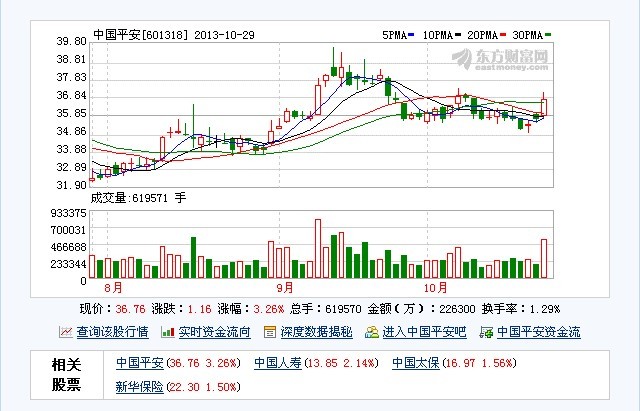
Task: Open related stock 中国太保 link
Action: point(416,363)
